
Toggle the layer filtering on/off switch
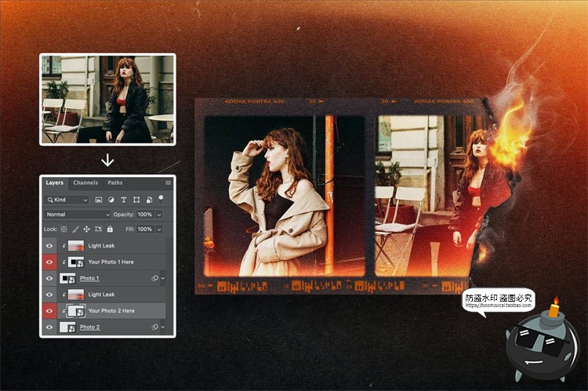(161, 199)
